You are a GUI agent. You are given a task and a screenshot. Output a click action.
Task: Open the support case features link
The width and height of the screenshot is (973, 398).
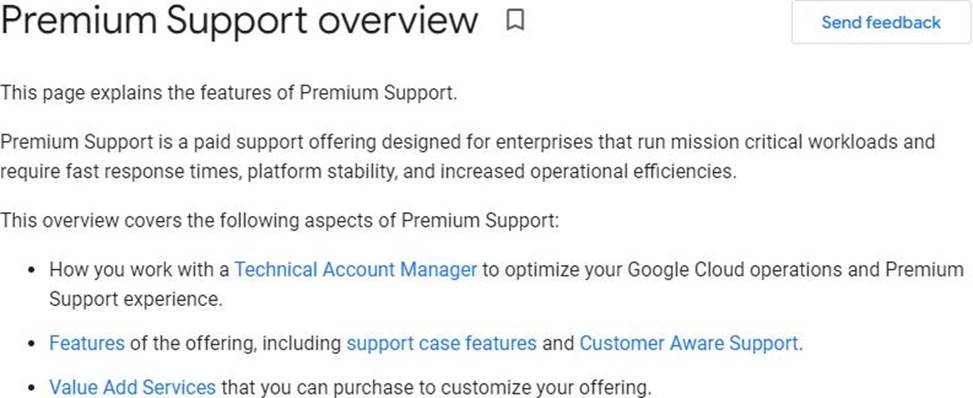[441, 343]
